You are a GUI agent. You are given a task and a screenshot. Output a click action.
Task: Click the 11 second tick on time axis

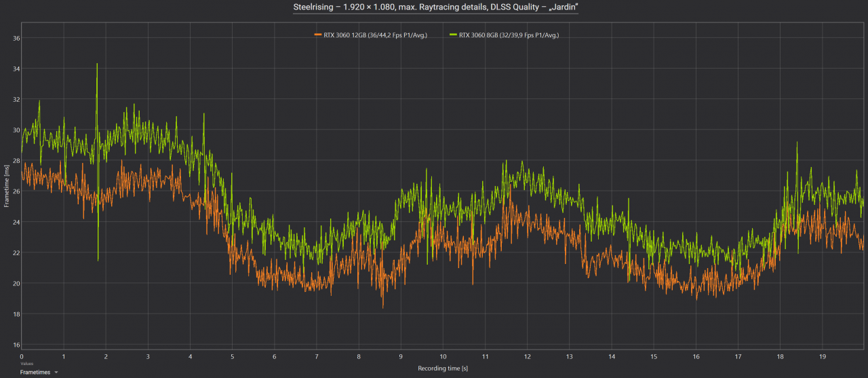pyautogui.click(x=485, y=356)
